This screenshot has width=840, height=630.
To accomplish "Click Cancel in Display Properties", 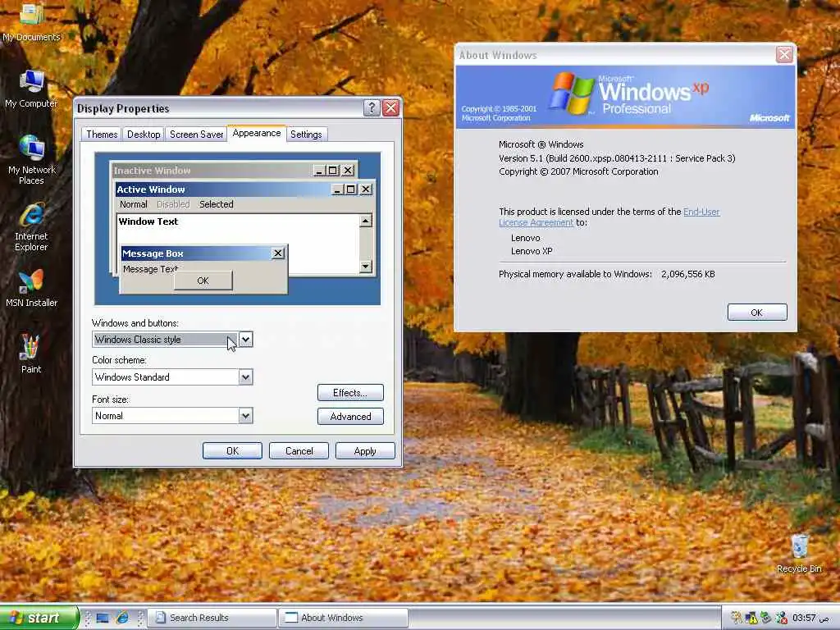I will 299,451.
